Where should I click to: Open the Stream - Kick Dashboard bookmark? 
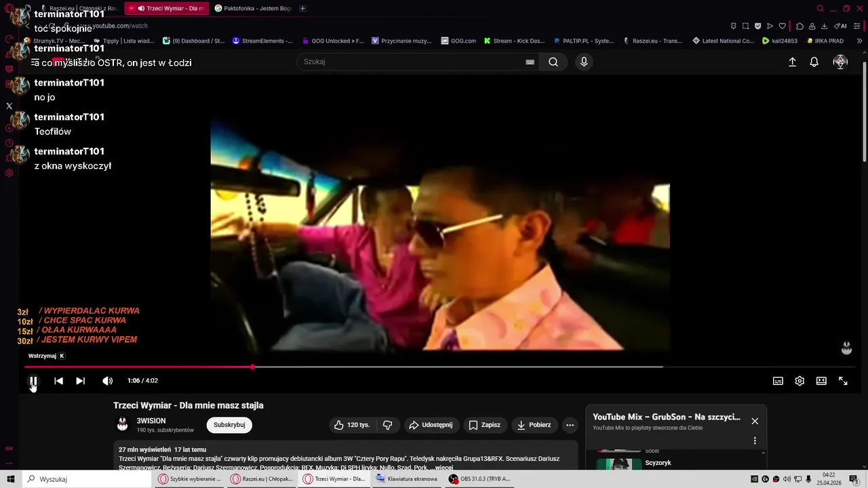[514, 41]
